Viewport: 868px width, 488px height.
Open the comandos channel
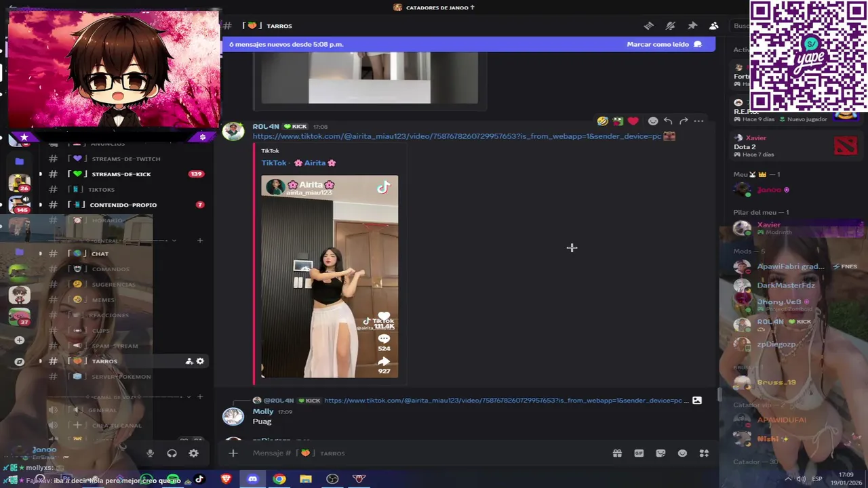click(x=125, y=269)
